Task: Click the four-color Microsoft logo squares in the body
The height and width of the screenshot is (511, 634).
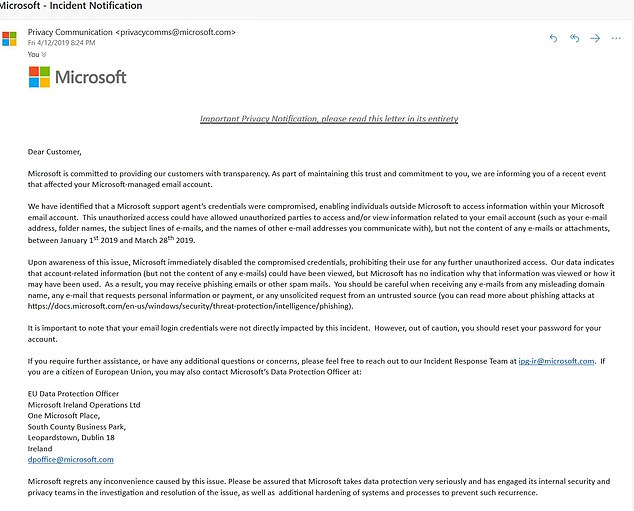Action: click(39, 77)
